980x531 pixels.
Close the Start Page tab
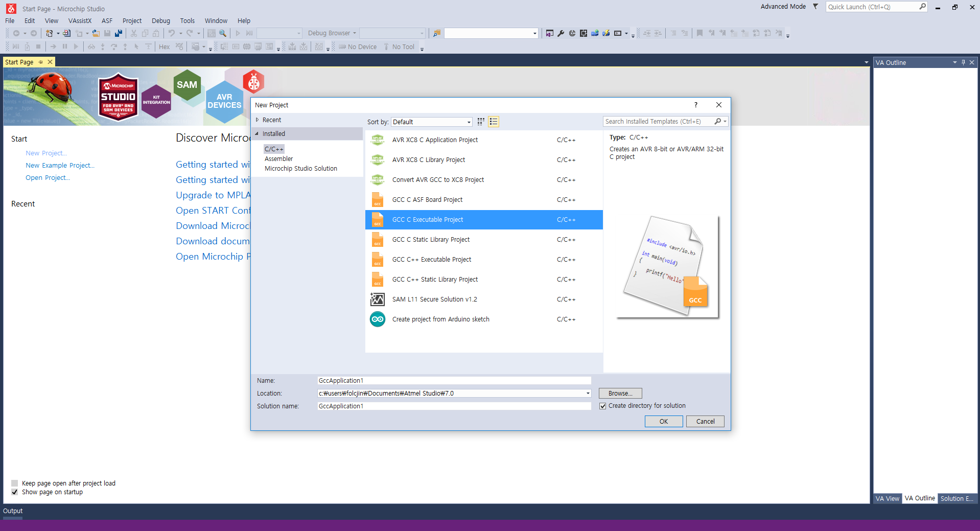(x=50, y=62)
